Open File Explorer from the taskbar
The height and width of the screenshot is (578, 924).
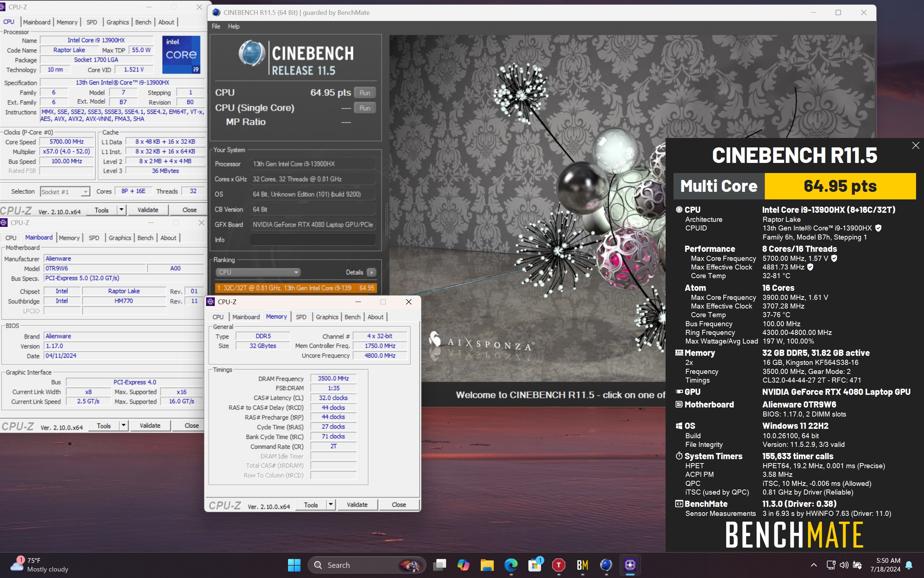pos(487,565)
